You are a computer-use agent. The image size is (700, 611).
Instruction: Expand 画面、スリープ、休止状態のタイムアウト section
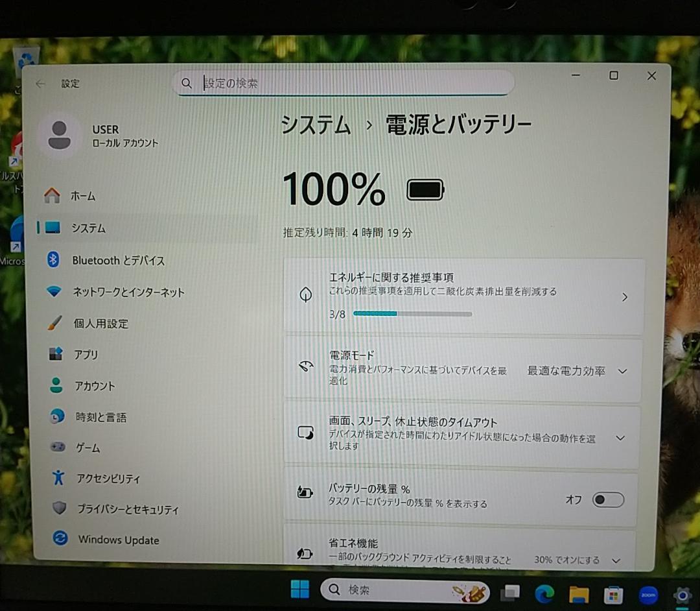pos(622,437)
